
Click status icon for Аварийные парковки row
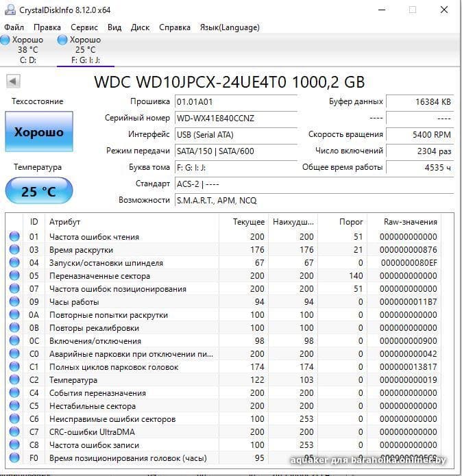pyautogui.click(x=14, y=354)
